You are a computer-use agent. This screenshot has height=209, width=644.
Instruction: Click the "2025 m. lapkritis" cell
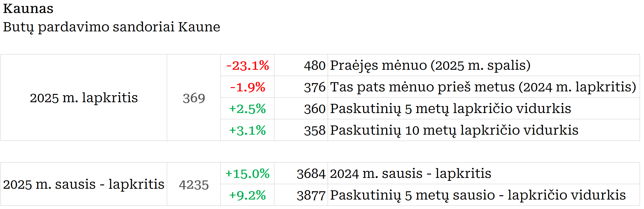click(84, 98)
